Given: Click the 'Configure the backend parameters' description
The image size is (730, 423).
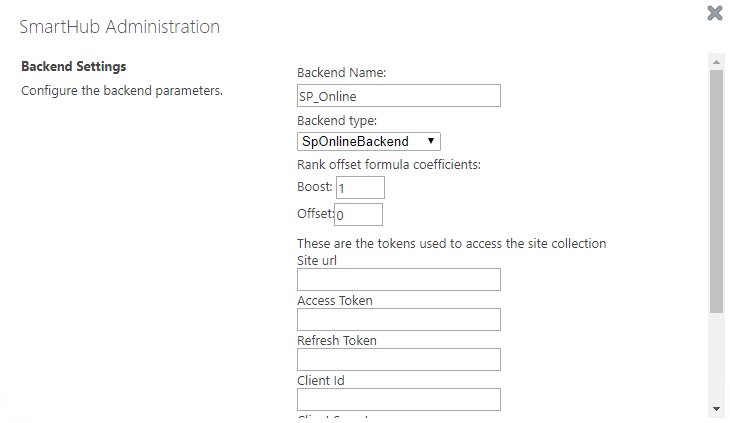Looking at the screenshot, I should (x=121, y=91).
